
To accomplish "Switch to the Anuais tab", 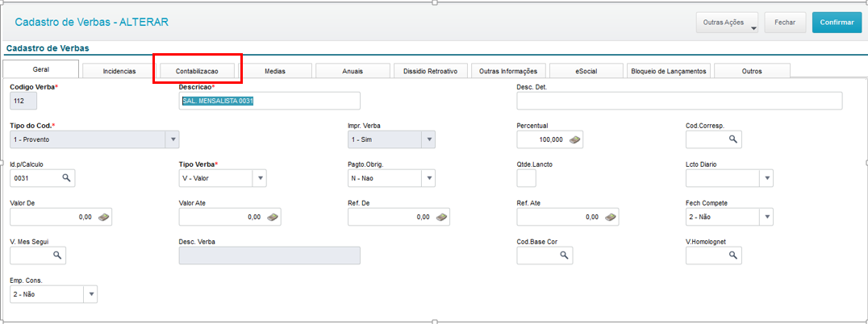I will (353, 71).
